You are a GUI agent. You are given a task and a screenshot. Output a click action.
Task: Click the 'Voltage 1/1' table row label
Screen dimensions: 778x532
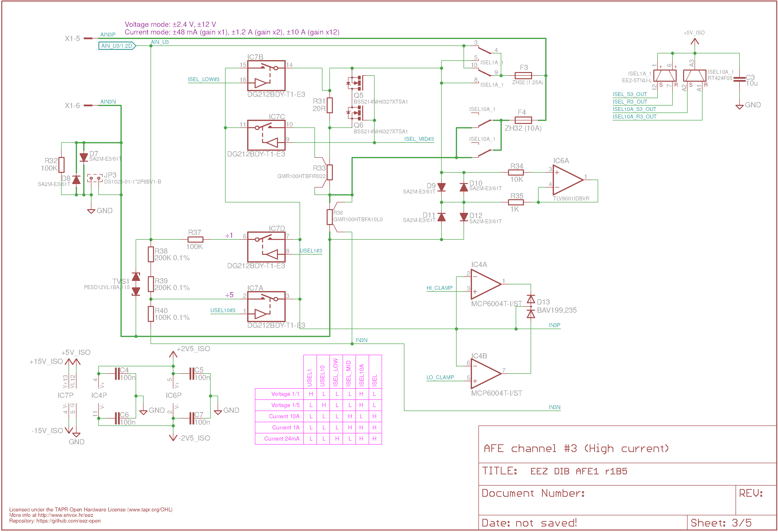[285, 394]
